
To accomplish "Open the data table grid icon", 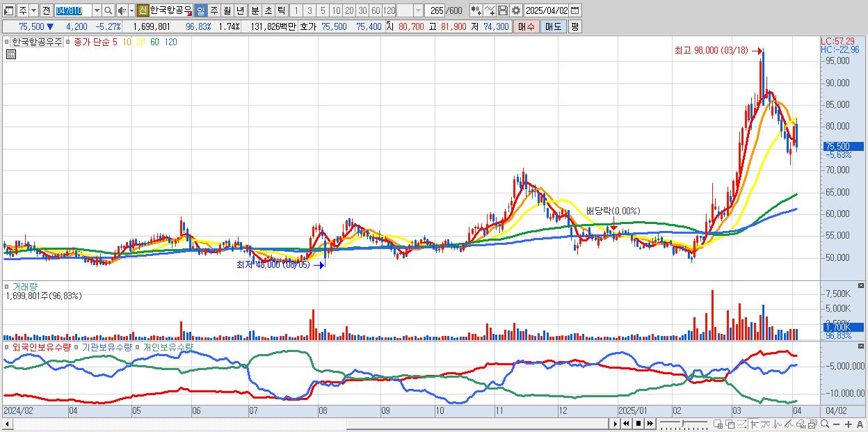I will pyautogui.click(x=11, y=54).
